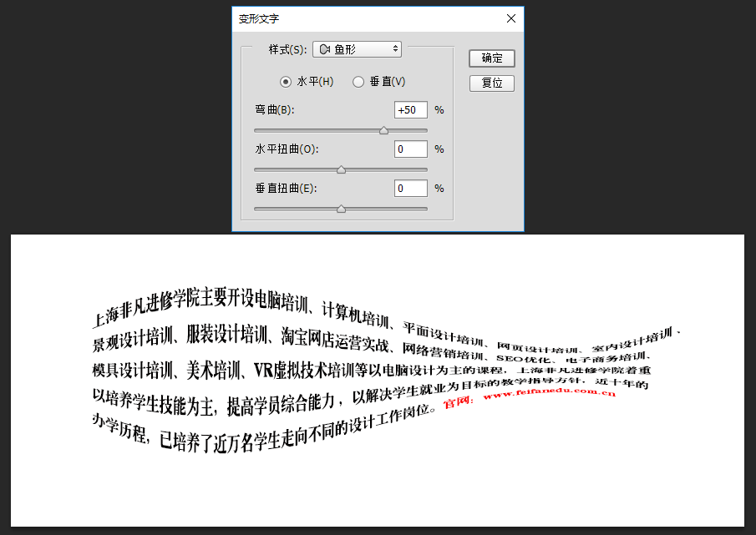This screenshot has height=535, width=756.
Task: Open the 样式 style dropdown showing 鱼形
Action: pos(357,49)
